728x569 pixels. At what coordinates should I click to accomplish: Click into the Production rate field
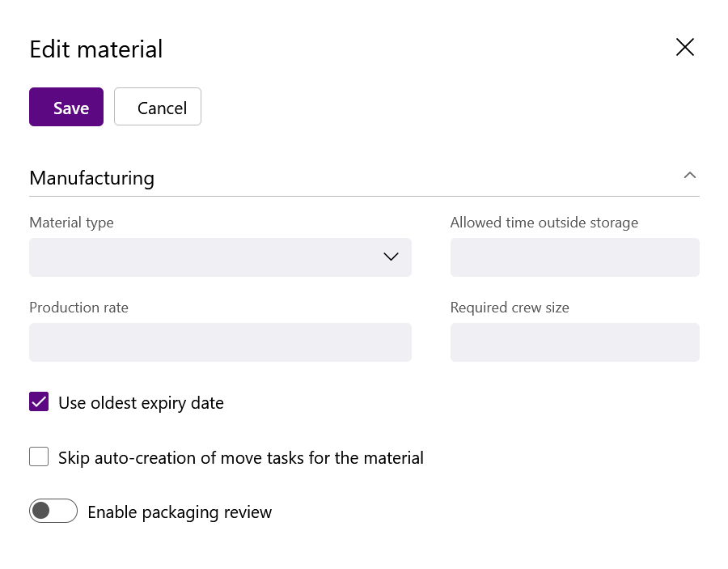point(221,342)
